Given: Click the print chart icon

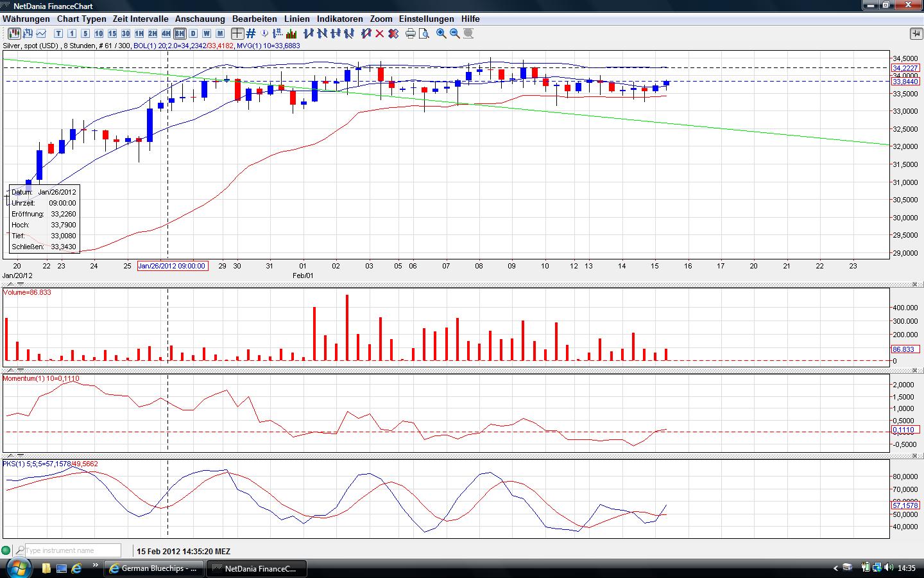Looking at the screenshot, I should [x=411, y=33].
